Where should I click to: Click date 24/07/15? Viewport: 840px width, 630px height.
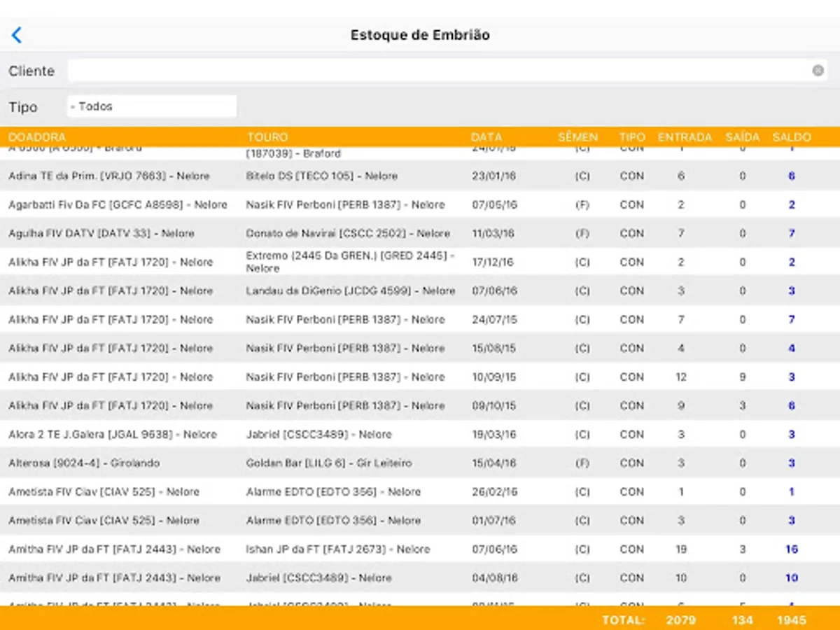[493, 319]
